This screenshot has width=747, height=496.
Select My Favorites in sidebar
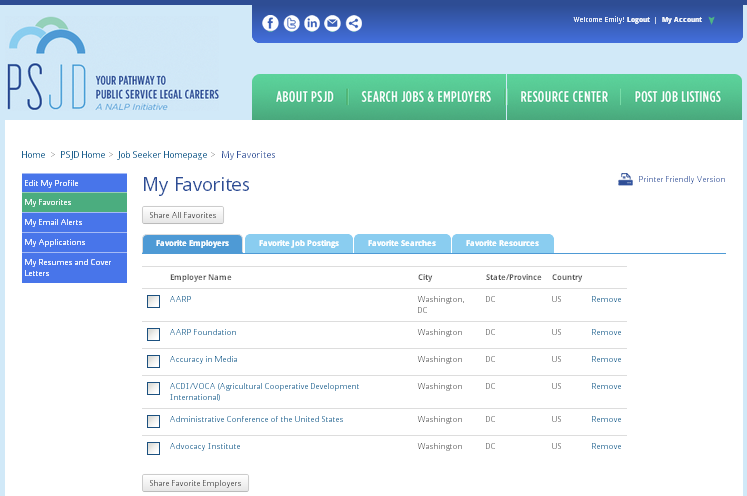tap(74, 202)
